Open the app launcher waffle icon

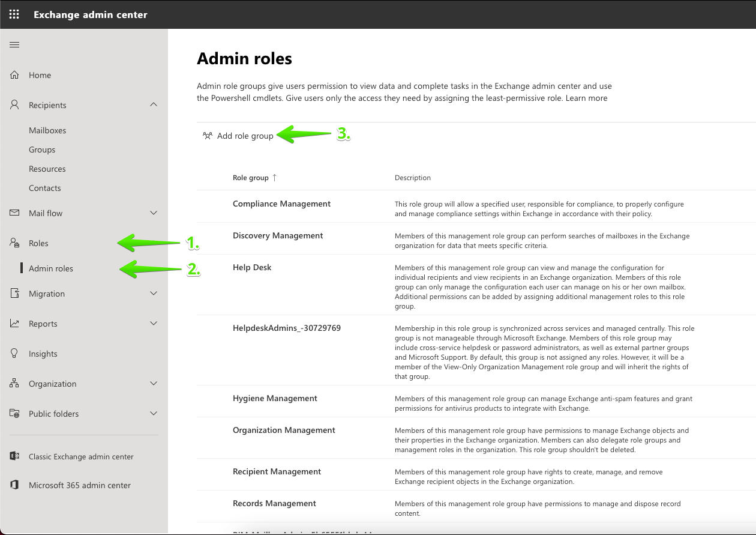[14, 14]
